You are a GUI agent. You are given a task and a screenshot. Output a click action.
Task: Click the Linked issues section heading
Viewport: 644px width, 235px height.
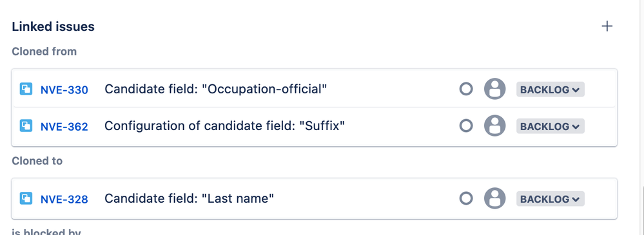point(53,26)
